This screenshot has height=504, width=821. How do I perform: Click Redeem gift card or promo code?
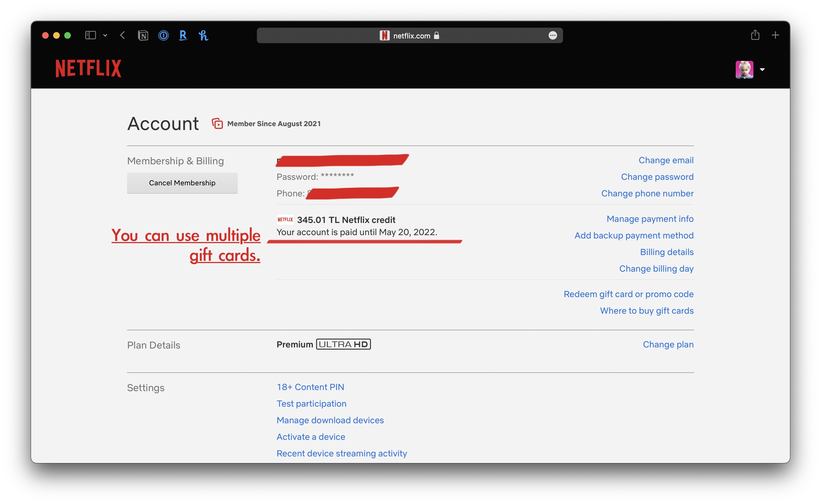point(628,294)
